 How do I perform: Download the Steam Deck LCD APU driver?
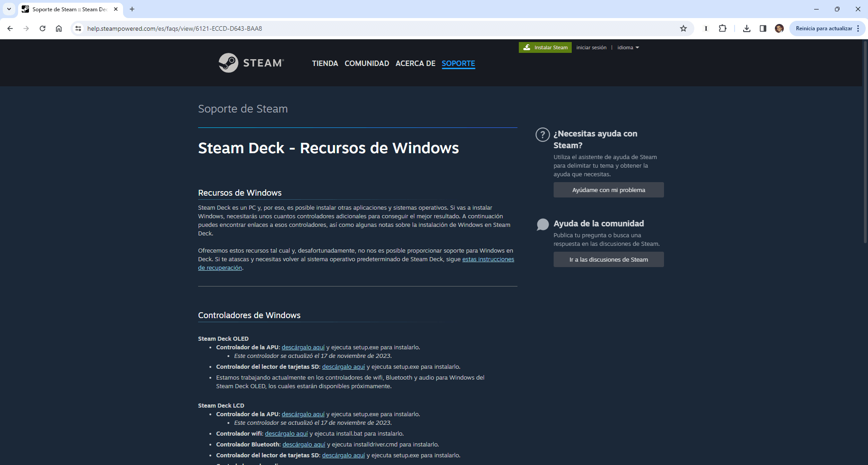pyautogui.click(x=303, y=414)
